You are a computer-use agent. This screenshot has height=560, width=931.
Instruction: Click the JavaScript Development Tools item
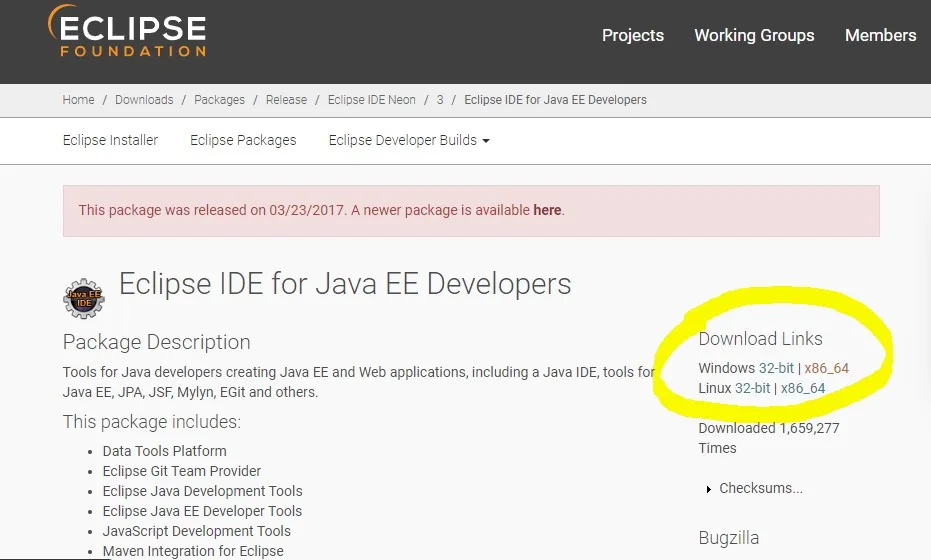click(197, 531)
